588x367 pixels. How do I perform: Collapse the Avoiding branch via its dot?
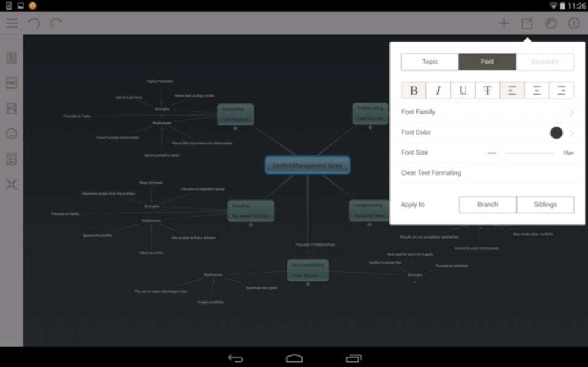coord(251,224)
